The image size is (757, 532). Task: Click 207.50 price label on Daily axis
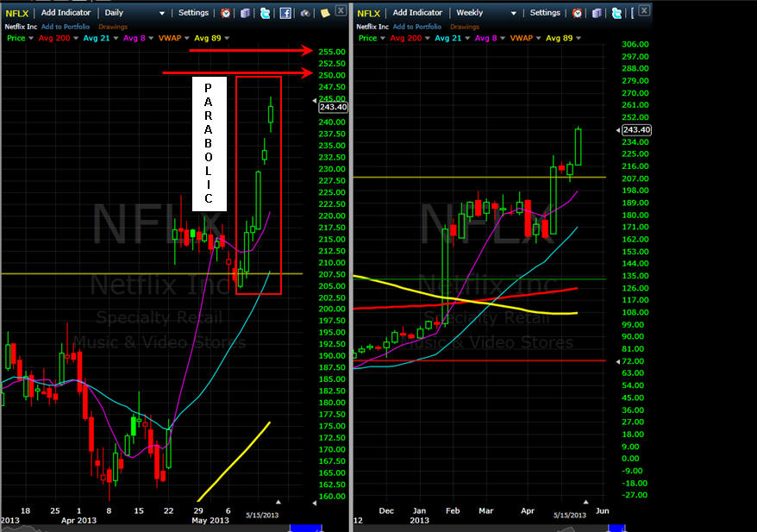coord(332,274)
